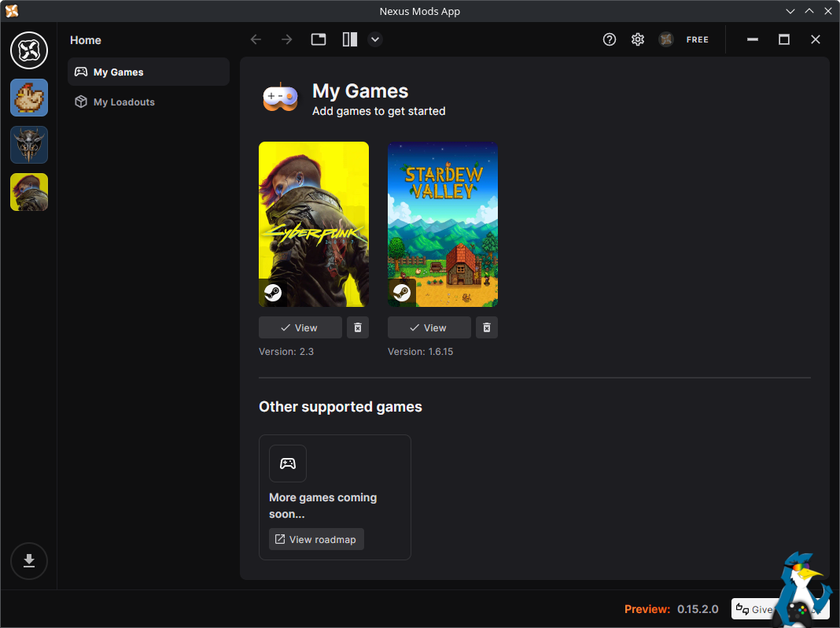Open My Games in left menu

149,72
